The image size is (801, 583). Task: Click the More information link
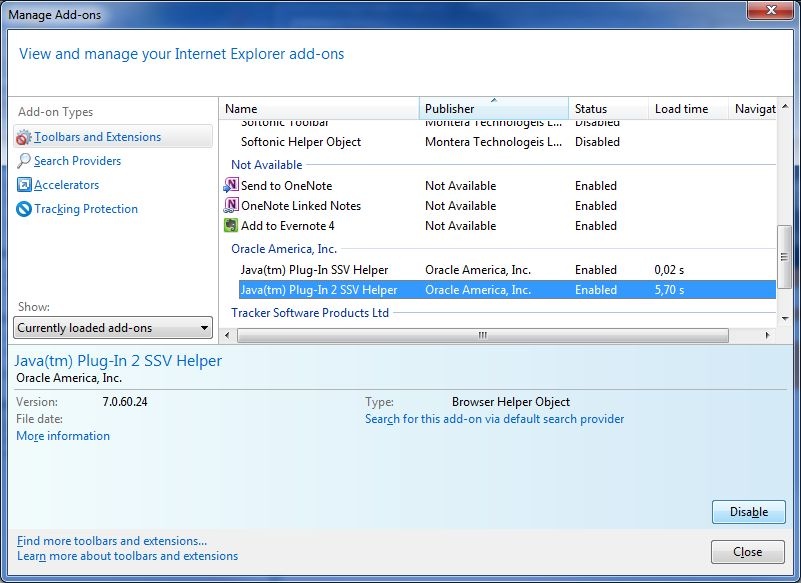63,436
